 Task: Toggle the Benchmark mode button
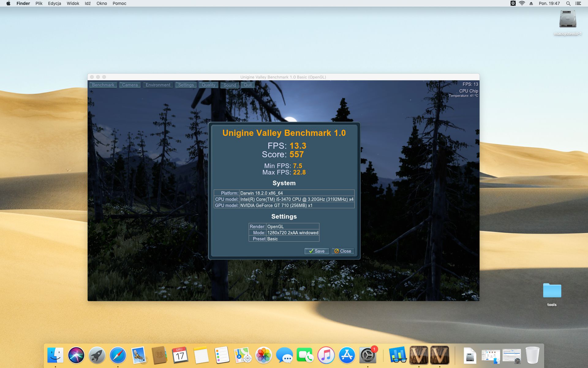click(103, 85)
